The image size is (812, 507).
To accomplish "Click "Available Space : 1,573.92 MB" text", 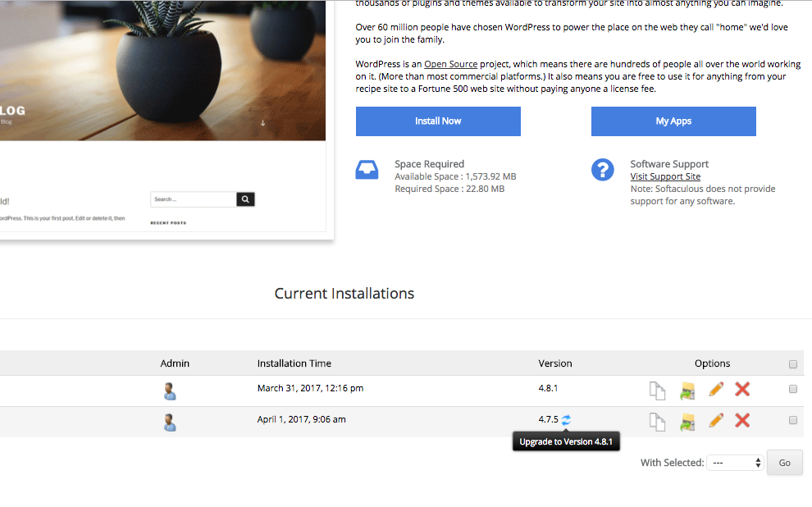I will [x=455, y=176].
